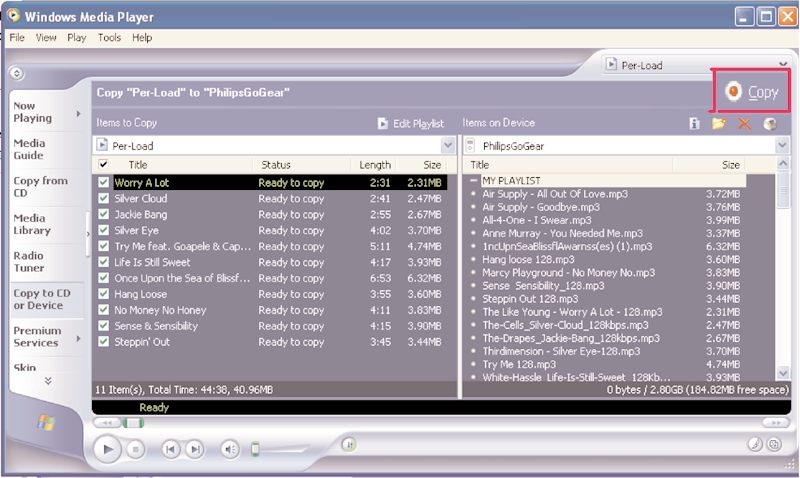The height and width of the screenshot is (478, 800).
Task: Collapse the MY PLAYLIST tree node
Action: 473,181
